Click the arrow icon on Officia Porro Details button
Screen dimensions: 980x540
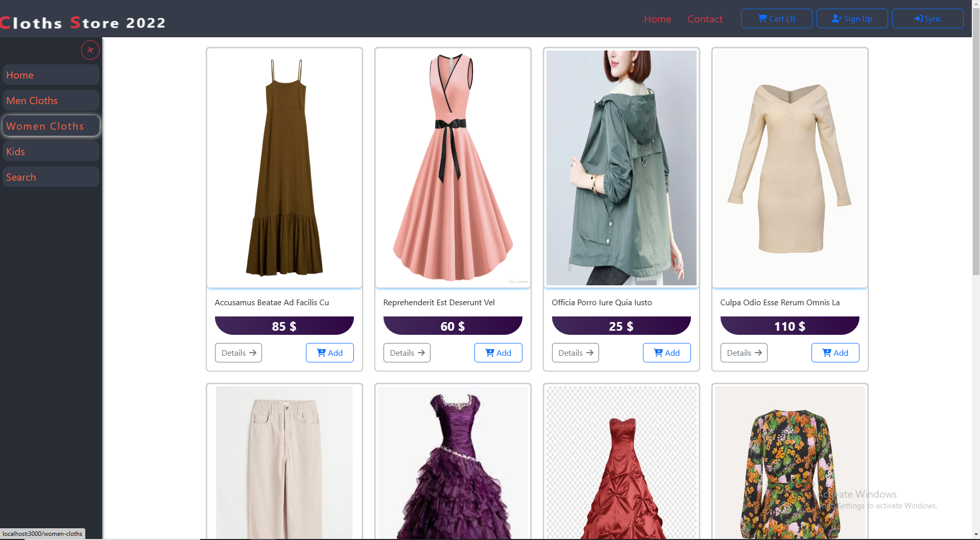591,352
